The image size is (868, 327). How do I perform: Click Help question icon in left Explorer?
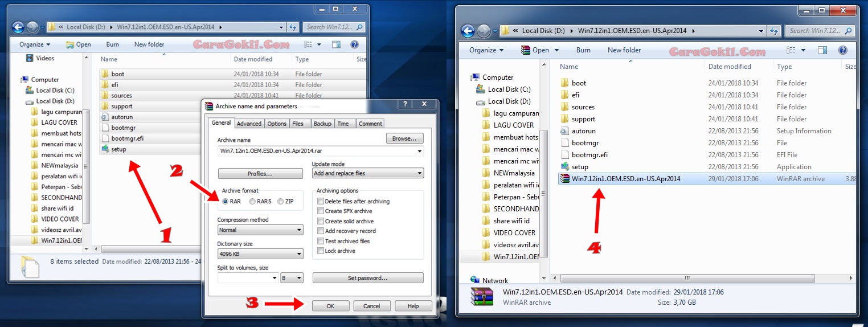tap(354, 44)
